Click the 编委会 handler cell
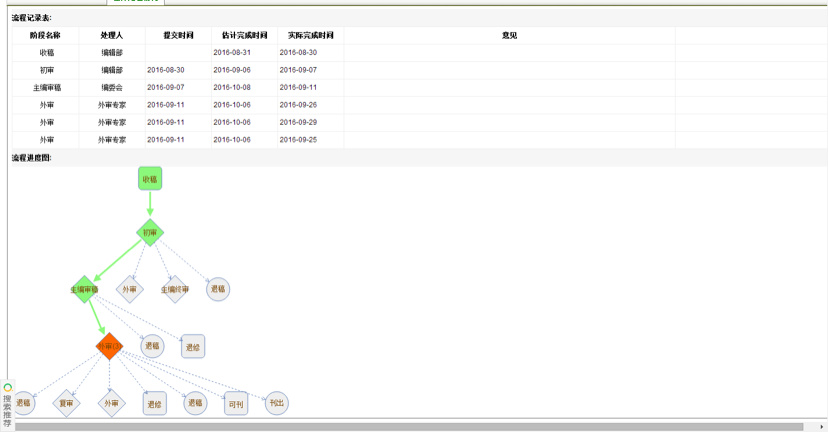 pyautogui.click(x=112, y=88)
